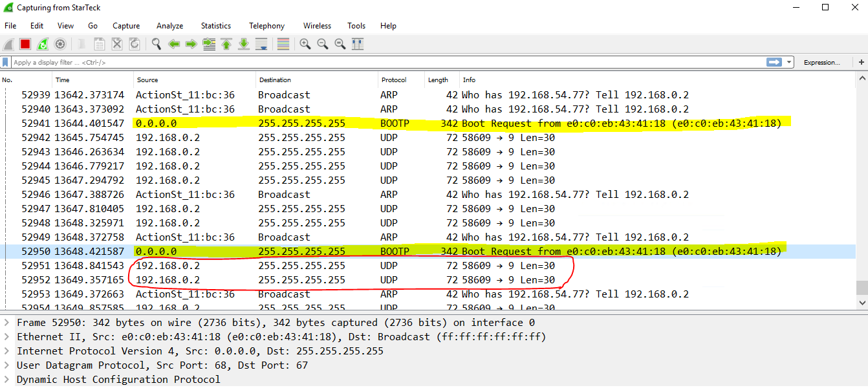The height and width of the screenshot is (390, 868).
Task: Sort by the Length column header
Action: point(442,80)
